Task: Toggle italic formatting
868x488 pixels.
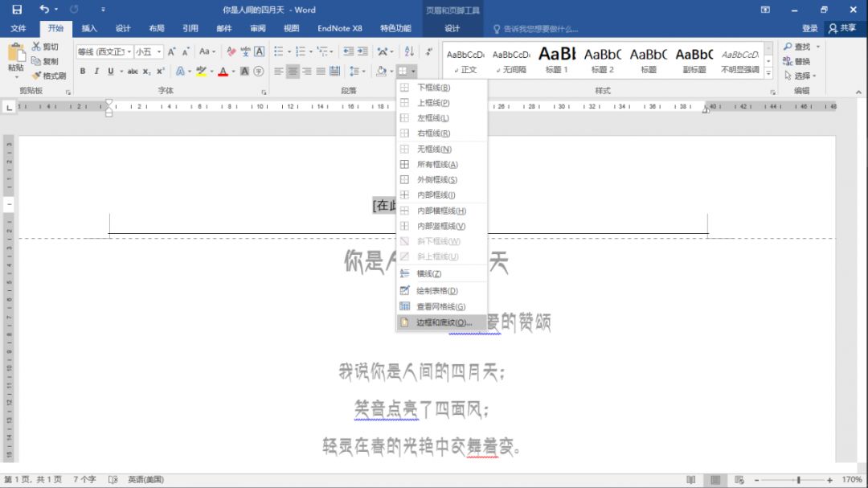Action: pyautogui.click(x=96, y=71)
